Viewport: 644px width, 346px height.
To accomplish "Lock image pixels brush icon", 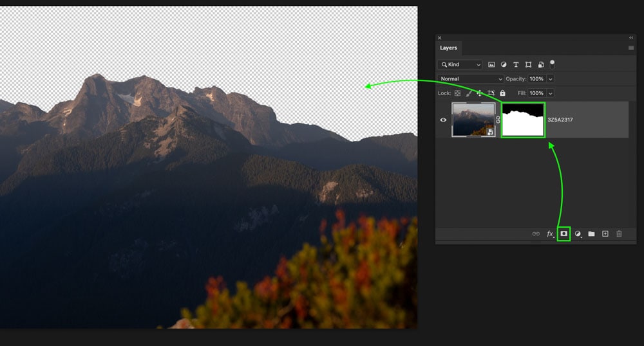I will point(469,93).
